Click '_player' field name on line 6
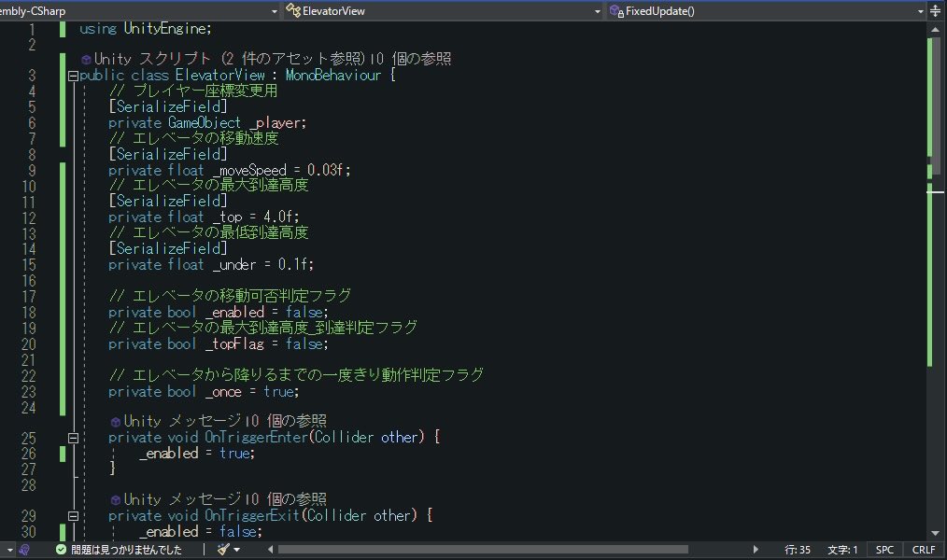The image size is (947, 560). coord(275,122)
